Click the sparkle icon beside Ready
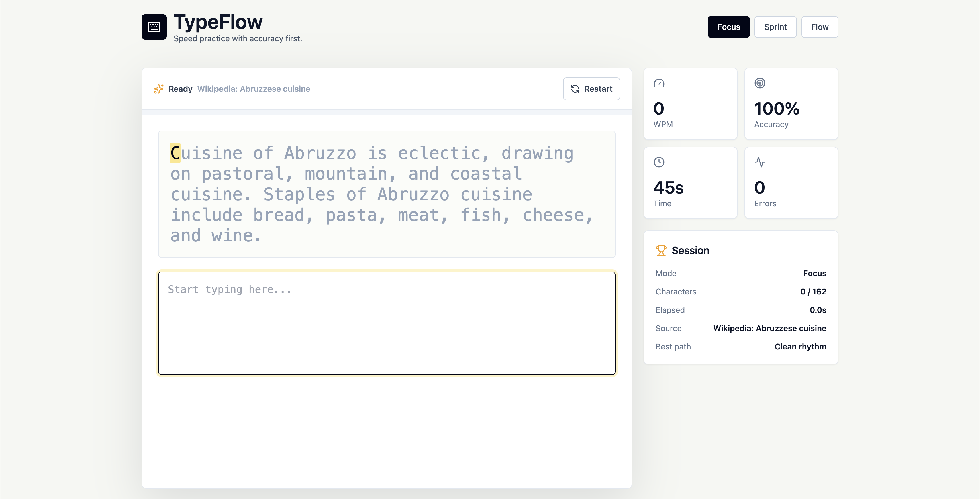The height and width of the screenshot is (499, 980). pyautogui.click(x=159, y=89)
